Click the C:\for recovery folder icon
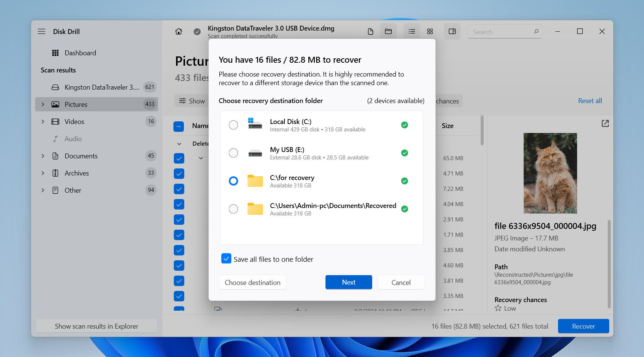Viewport: 644px width, 357px height. point(255,181)
